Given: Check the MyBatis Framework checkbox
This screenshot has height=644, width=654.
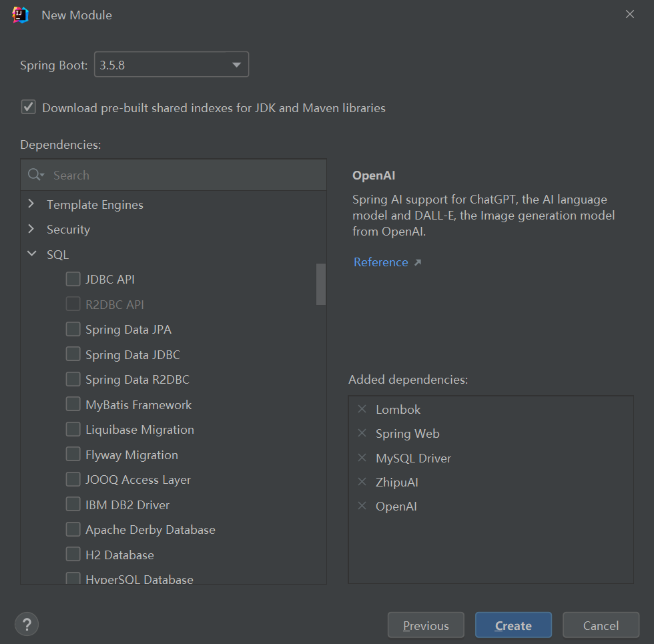Looking at the screenshot, I should (73, 404).
